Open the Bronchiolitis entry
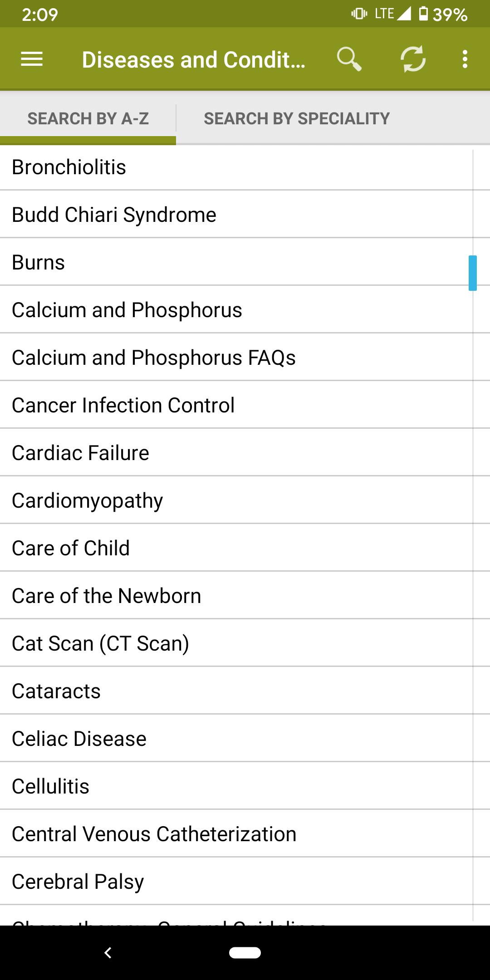 pyautogui.click(x=236, y=167)
